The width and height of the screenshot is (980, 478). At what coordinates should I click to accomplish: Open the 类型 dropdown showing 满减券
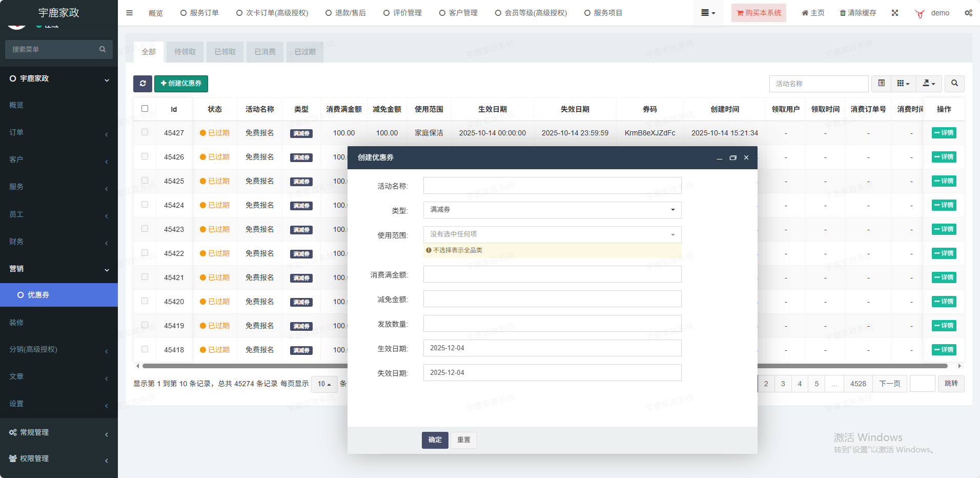[x=552, y=210]
